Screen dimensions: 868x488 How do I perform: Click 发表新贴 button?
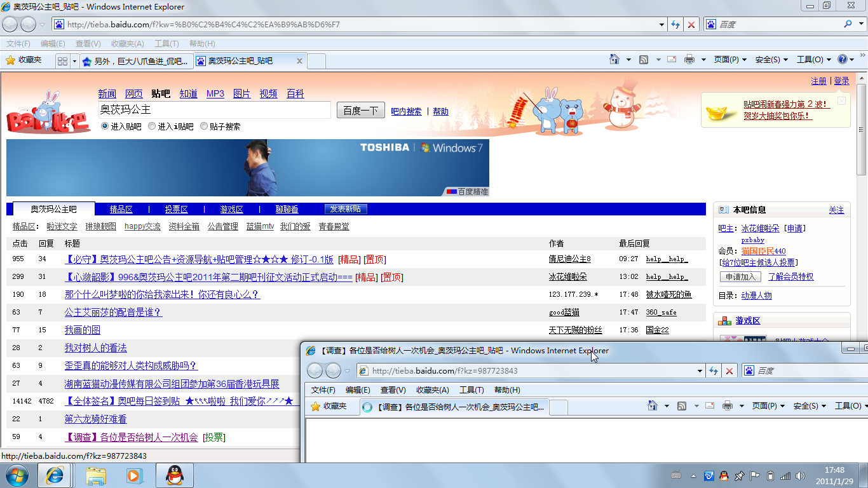coord(346,209)
